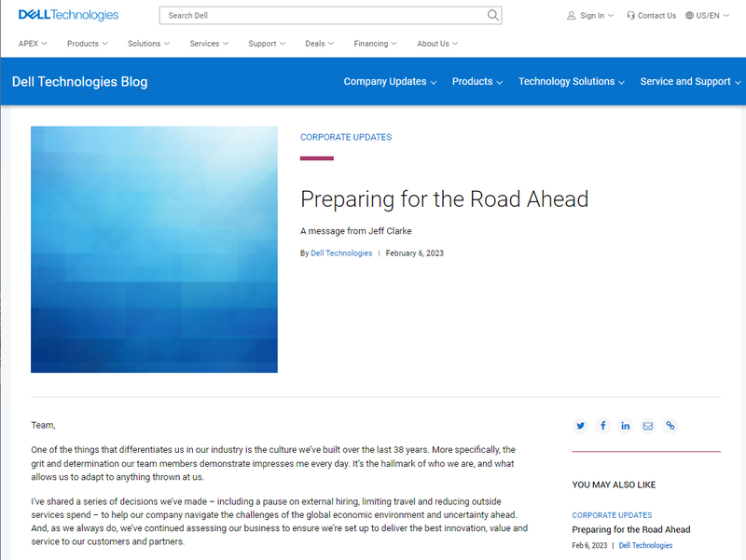
Task: Click the blue article hero image
Action: point(154,250)
